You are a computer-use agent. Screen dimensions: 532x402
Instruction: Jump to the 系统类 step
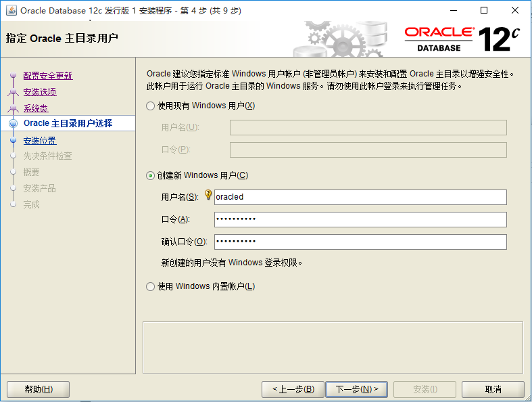tap(36, 108)
